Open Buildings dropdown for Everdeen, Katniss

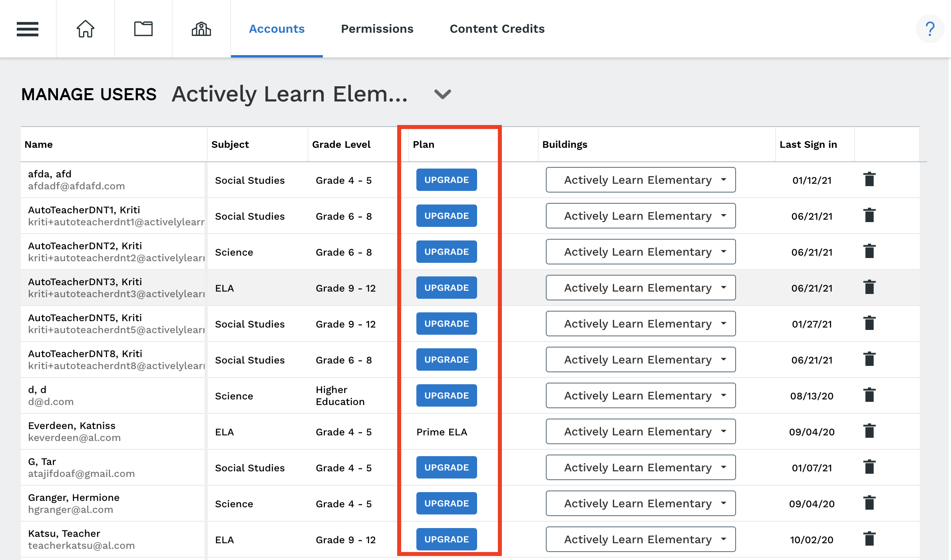click(641, 431)
